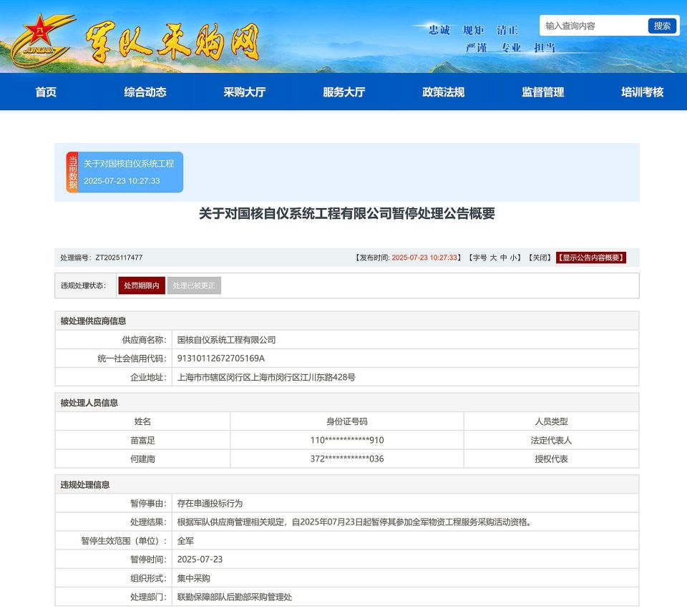
Task: Select the 当前数据 card for 关于对国核自仪系统工程
Action: click(125, 172)
